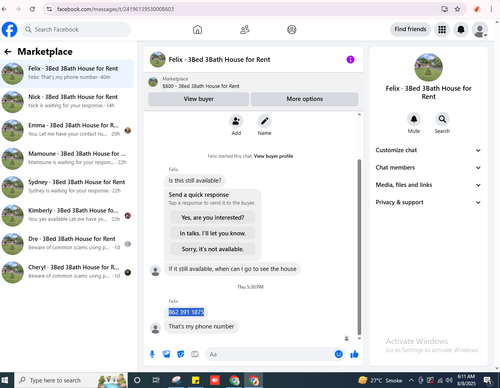Open the notifications bell in header
This screenshot has height=388, width=500.
(x=461, y=30)
